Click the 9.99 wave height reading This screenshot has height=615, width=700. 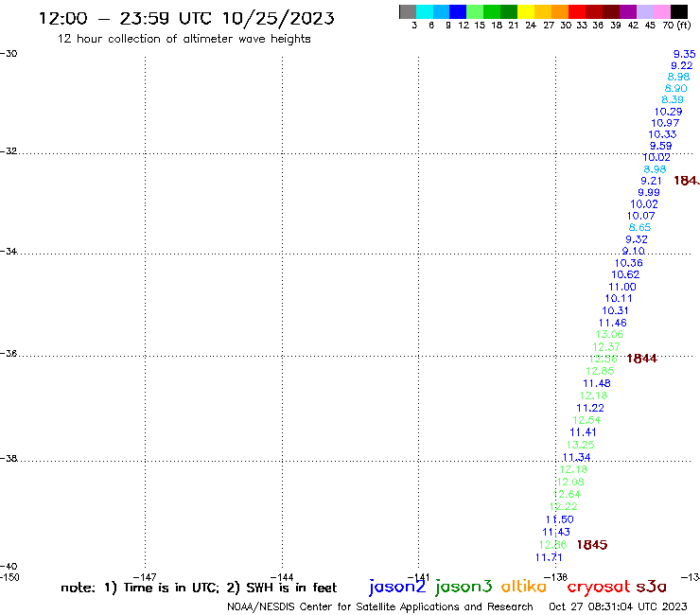click(x=649, y=192)
